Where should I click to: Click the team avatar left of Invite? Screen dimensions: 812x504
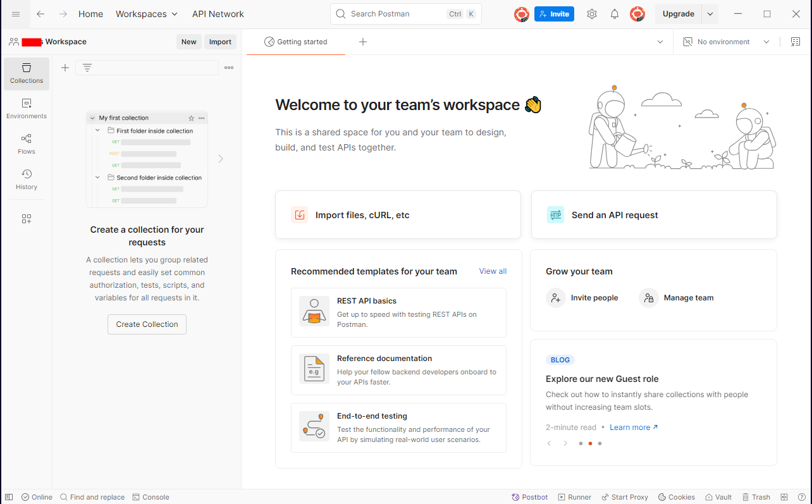[x=522, y=14]
